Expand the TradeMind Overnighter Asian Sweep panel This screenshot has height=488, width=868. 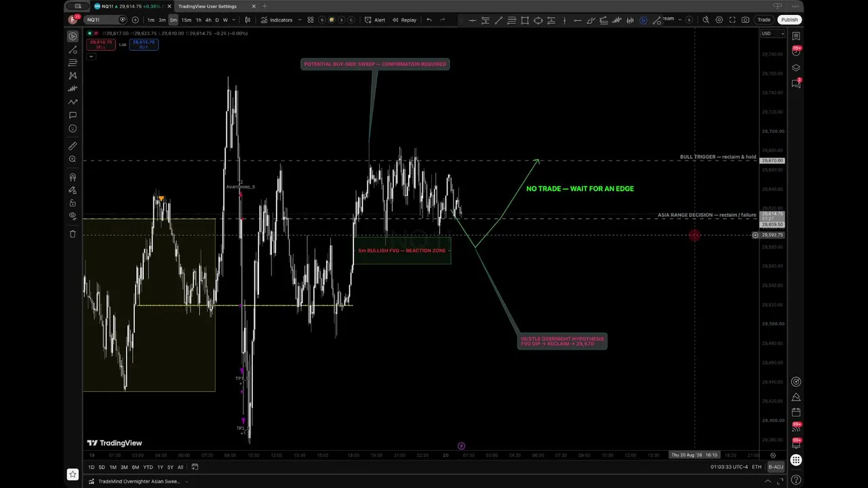[186, 481]
